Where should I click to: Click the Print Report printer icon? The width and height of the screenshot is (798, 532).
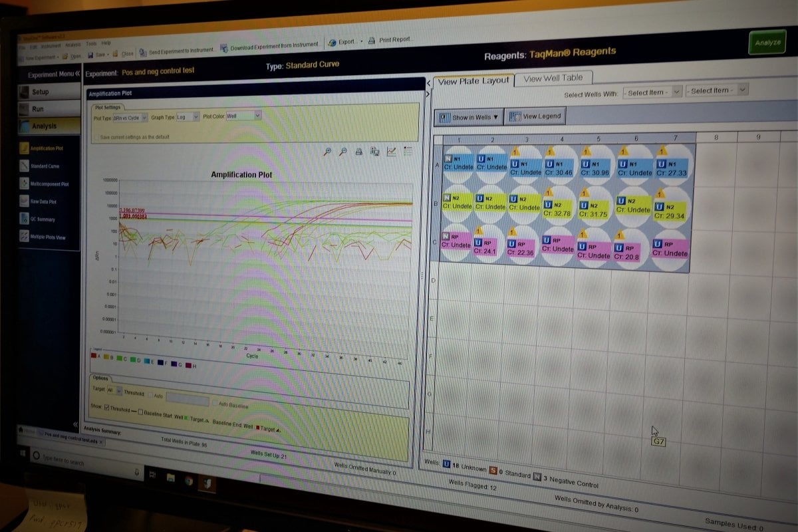pos(372,41)
